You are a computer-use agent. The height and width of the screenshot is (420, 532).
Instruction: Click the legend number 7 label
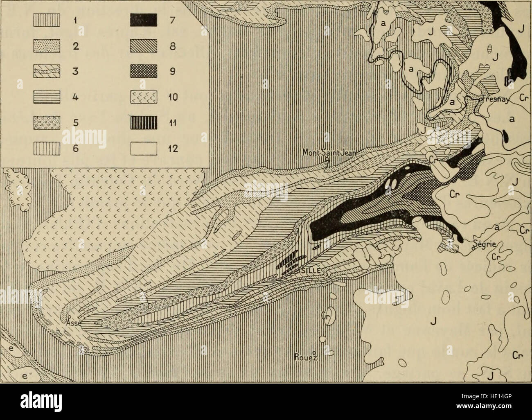pyautogui.click(x=172, y=21)
